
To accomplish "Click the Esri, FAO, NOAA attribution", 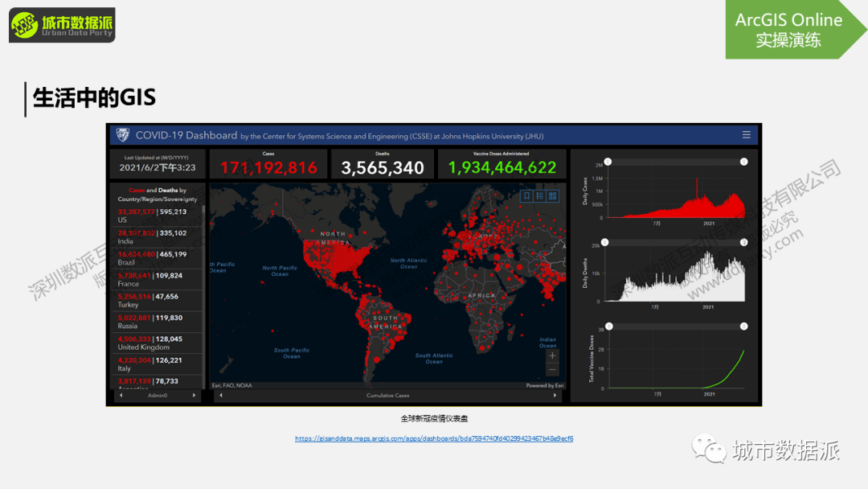I will [x=232, y=385].
